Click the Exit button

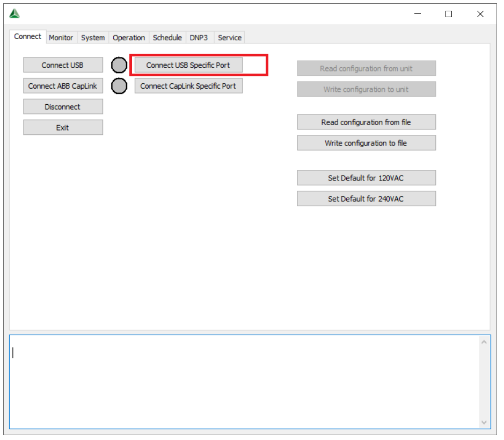click(x=63, y=128)
